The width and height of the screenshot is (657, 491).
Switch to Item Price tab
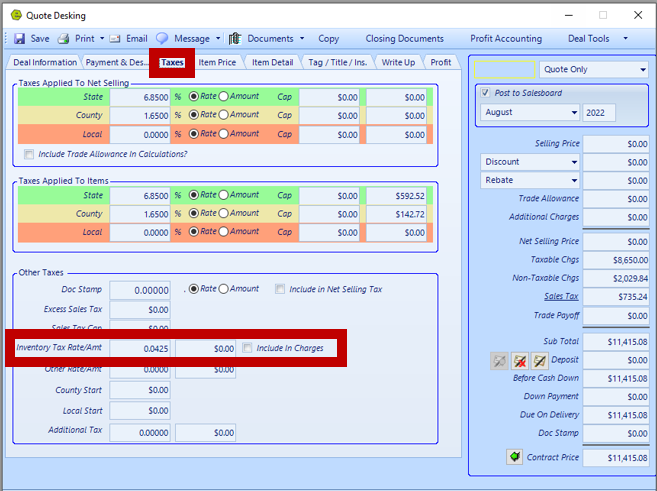217,62
